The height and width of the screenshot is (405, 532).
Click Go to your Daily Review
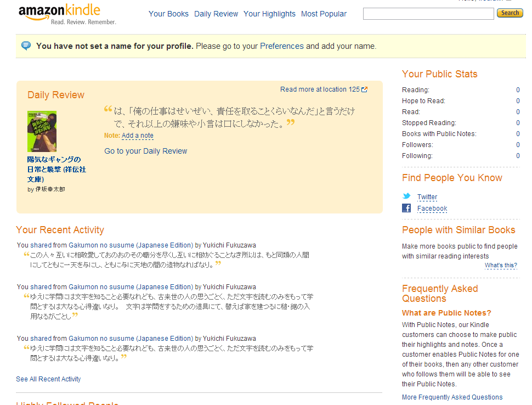click(145, 151)
